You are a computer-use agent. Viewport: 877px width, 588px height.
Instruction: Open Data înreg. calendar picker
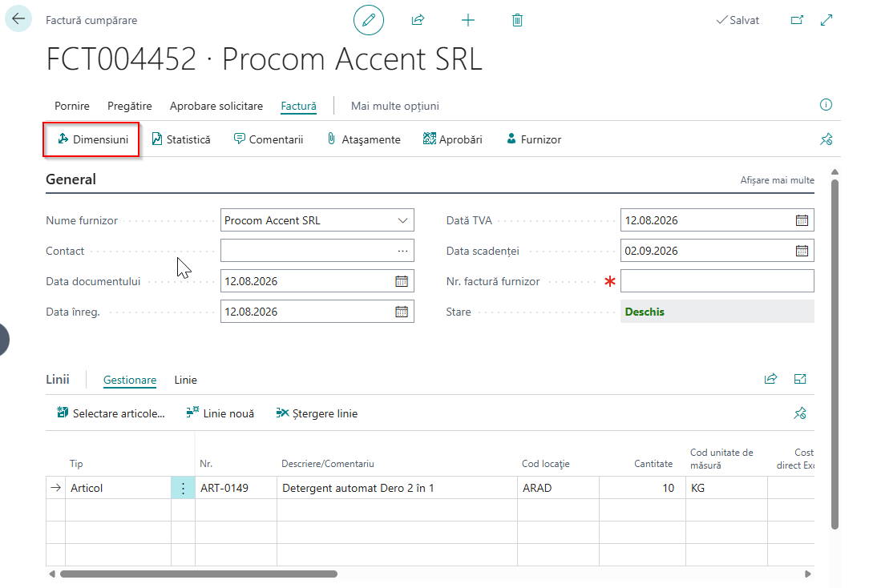click(x=402, y=312)
